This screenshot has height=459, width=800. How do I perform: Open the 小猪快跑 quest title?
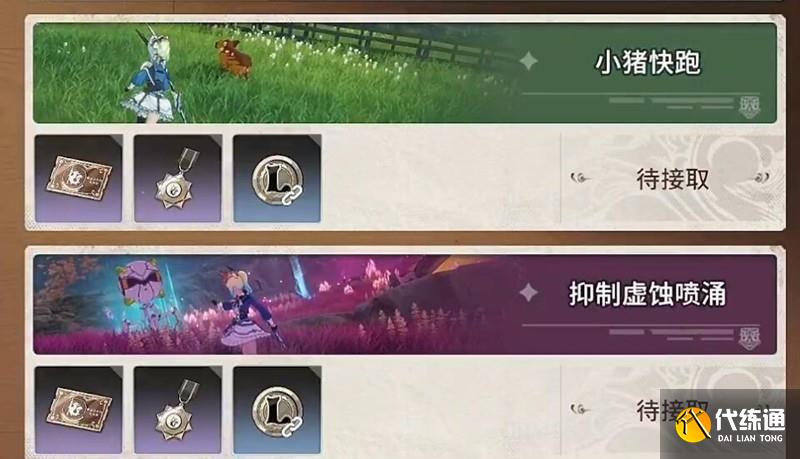648,63
